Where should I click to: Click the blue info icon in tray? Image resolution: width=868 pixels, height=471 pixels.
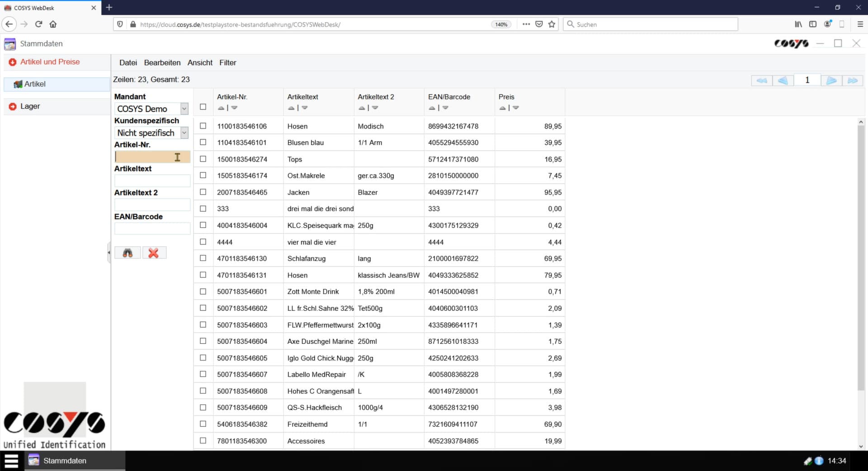819,461
